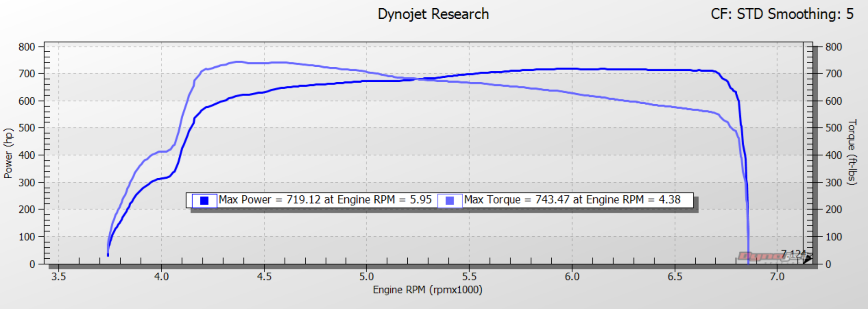Click the 7.124 cursor value readout
Image resolution: width=868 pixels, height=309 pixels.
click(792, 253)
